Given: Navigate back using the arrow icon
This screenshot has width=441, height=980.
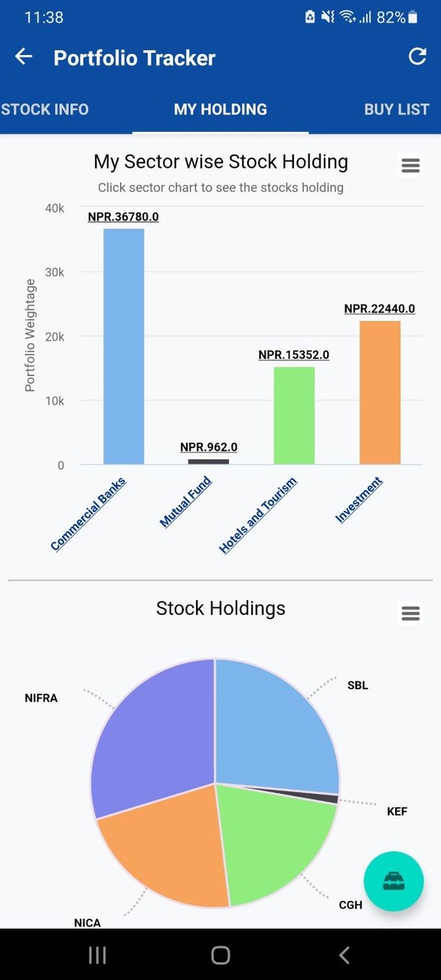Looking at the screenshot, I should [23, 56].
